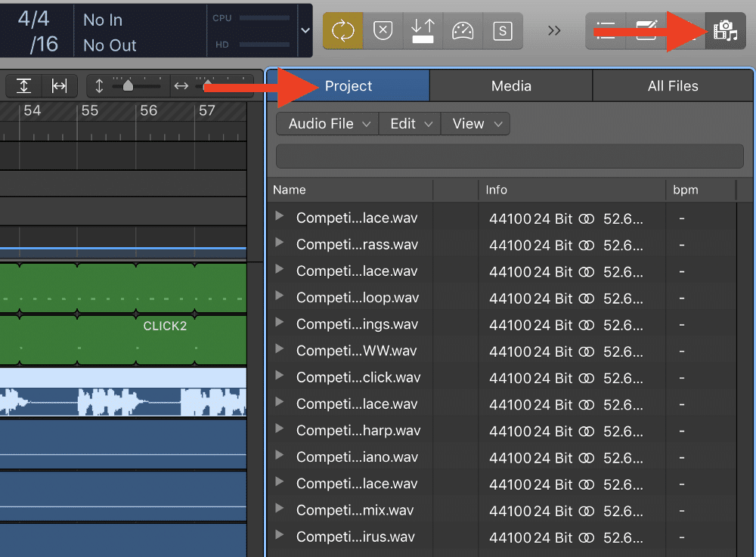Switch to the Project tab
Viewport: 756px width, 557px height.
(348, 85)
